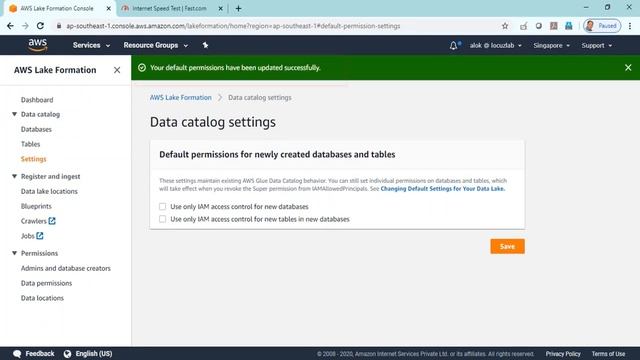This screenshot has width=640, height=360.
Task: Open the Terms of Use link
Action: [608, 354]
